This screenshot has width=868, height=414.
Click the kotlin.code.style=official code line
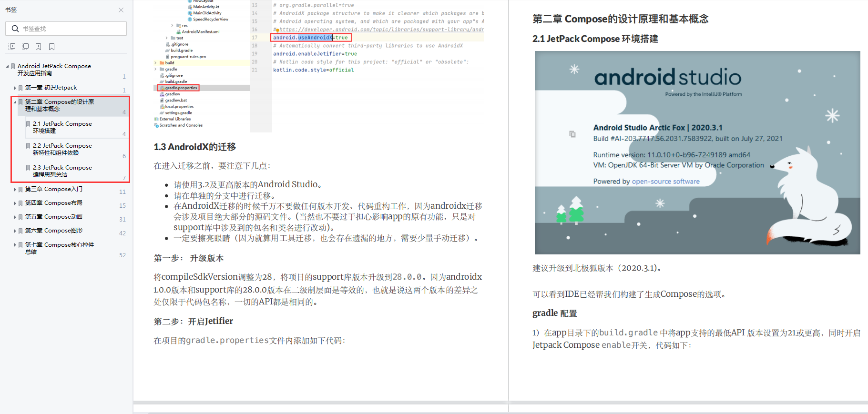click(313, 70)
